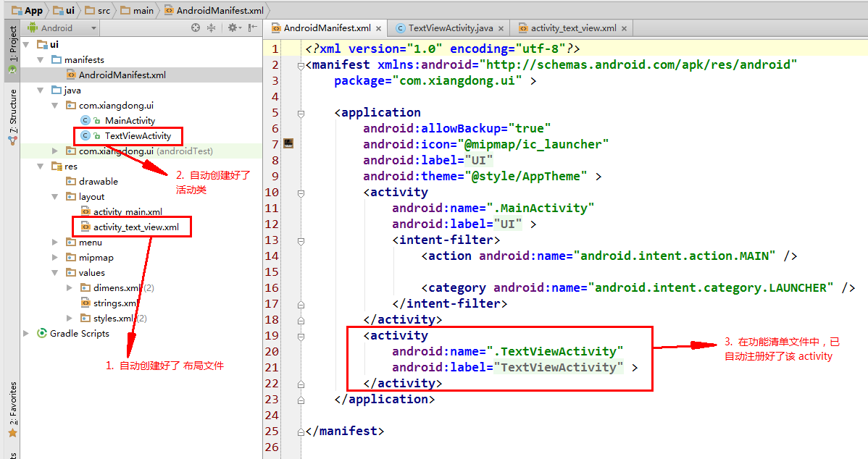This screenshot has width=868, height=459.
Task: Select TextViewActivity class in tree
Action: 138,135
